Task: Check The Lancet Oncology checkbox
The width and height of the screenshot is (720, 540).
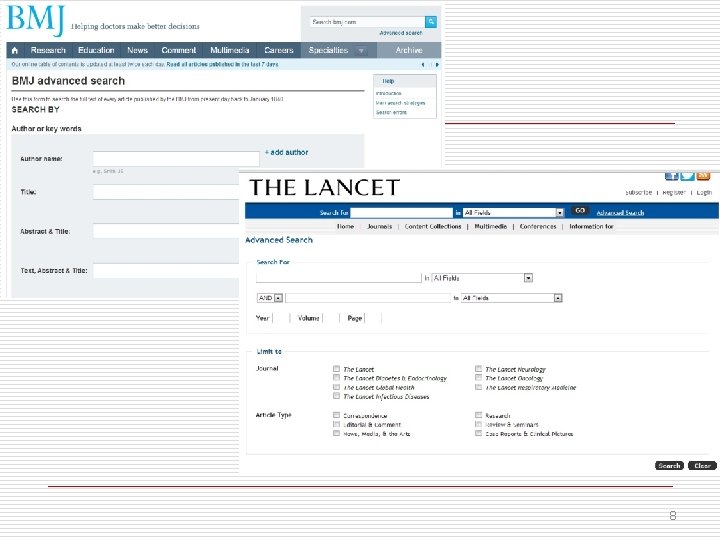Action: pos(478,378)
